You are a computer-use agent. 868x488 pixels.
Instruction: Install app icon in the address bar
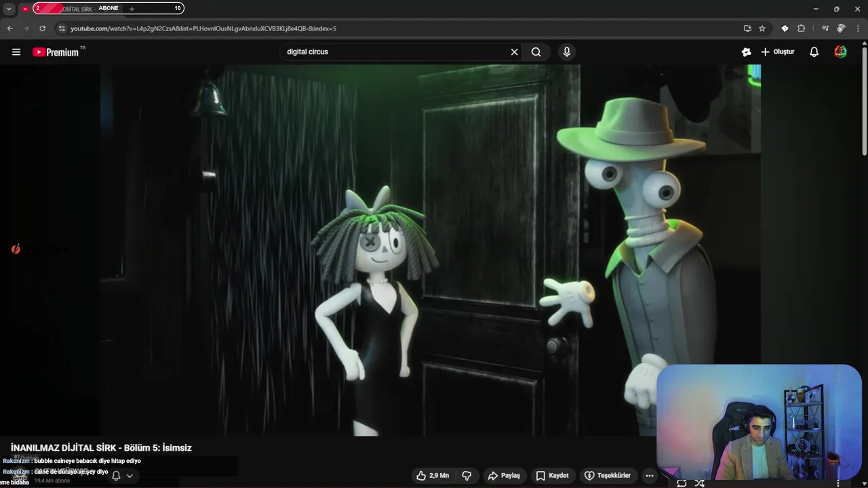pos(747,28)
